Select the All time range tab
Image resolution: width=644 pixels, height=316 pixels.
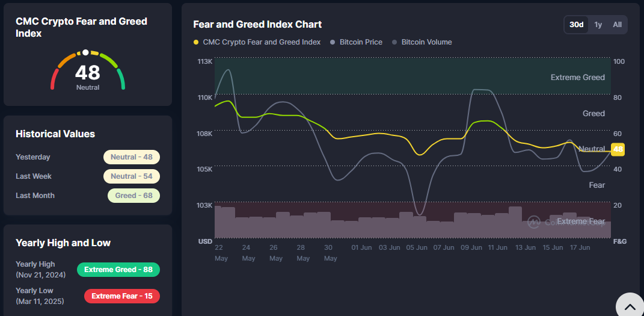617,25
